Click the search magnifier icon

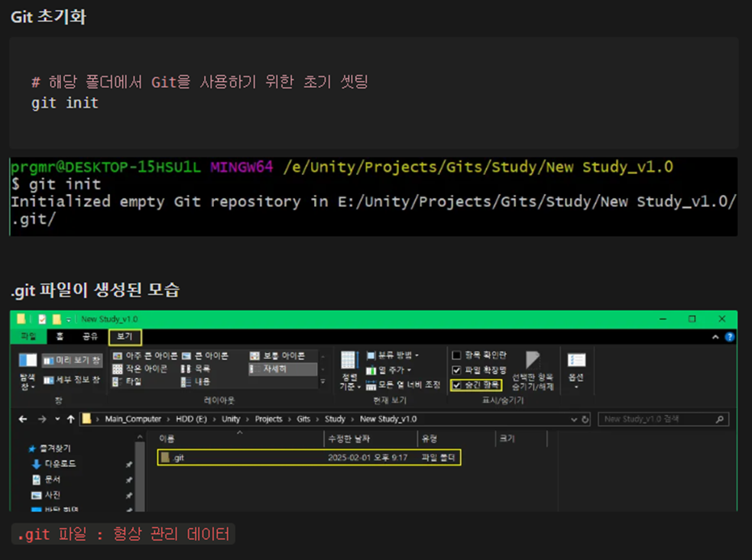coord(719,419)
